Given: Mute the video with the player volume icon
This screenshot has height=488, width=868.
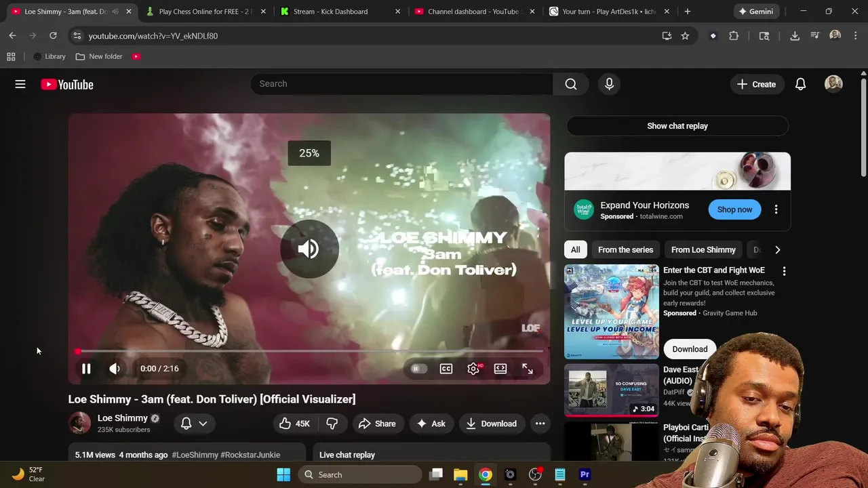Looking at the screenshot, I should 115,369.
